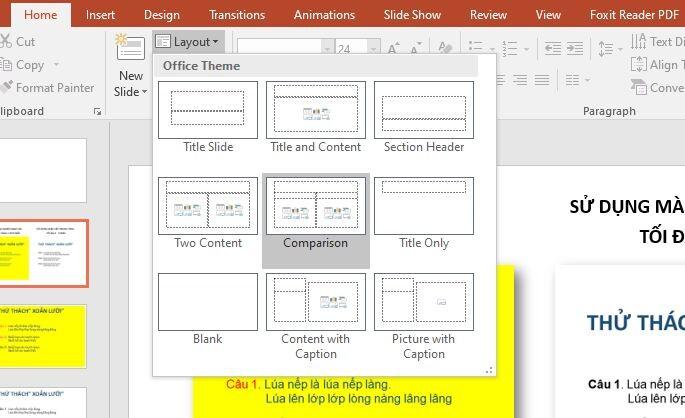Choose the Title and Content layout
The height and width of the screenshot is (418, 685).
[316, 117]
